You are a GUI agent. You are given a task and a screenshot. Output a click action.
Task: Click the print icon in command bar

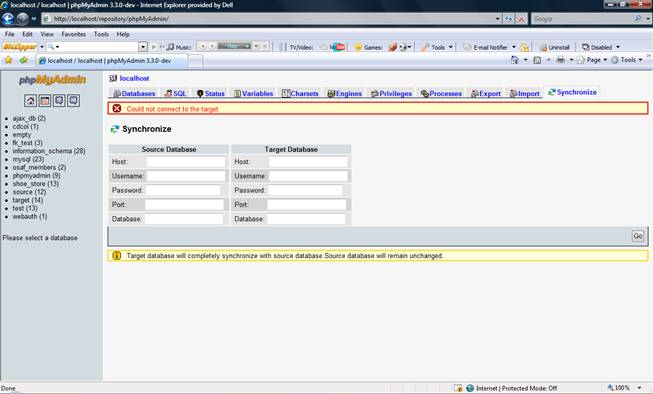pos(561,60)
